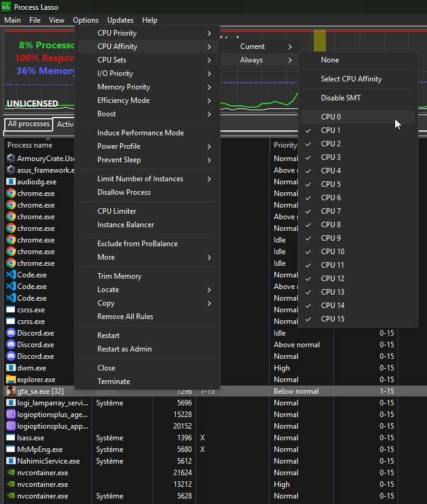Expand the I/O Priority submenu
Screen dimensions: 427x504
147,73
